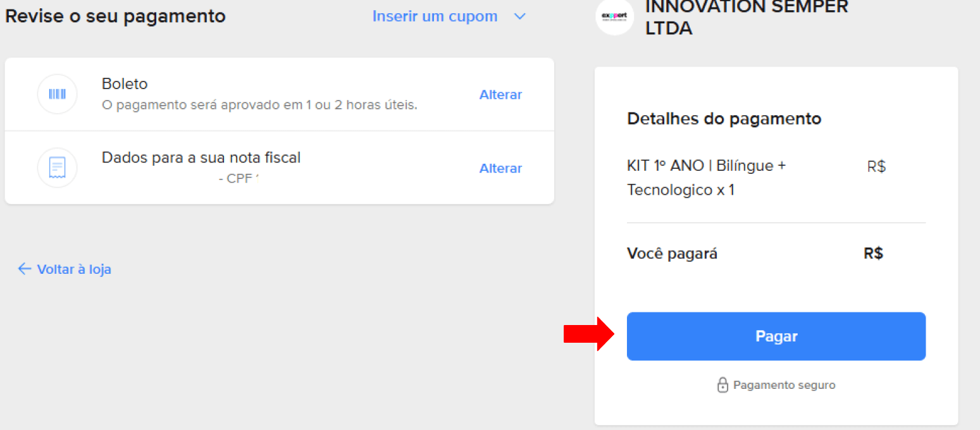Click the Boleto barcode icon
980x430 pixels.
point(57,94)
